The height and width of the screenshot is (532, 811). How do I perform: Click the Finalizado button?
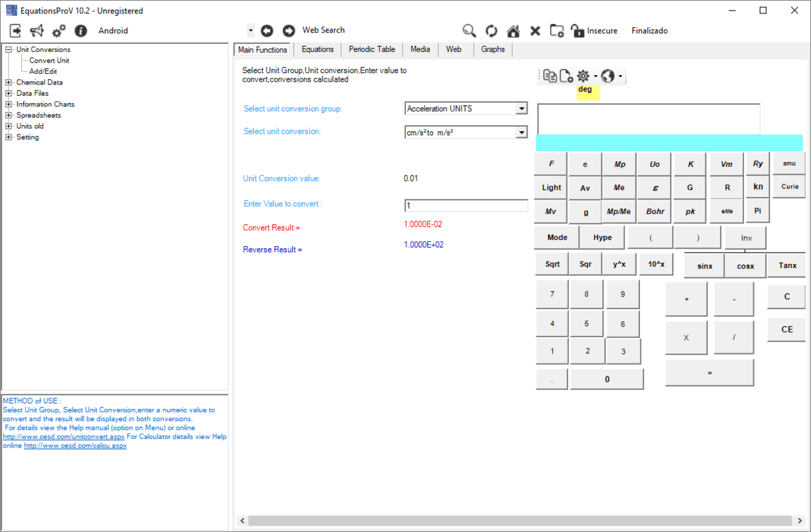649,31
